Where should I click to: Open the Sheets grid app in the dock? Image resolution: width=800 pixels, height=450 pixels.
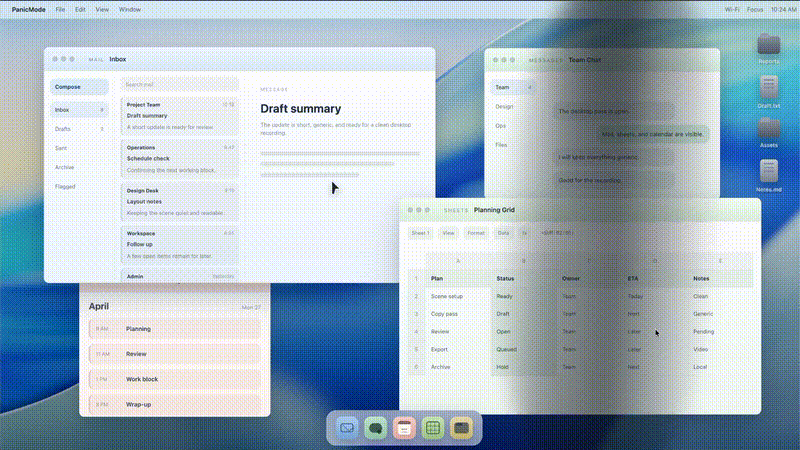pos(433,428)
